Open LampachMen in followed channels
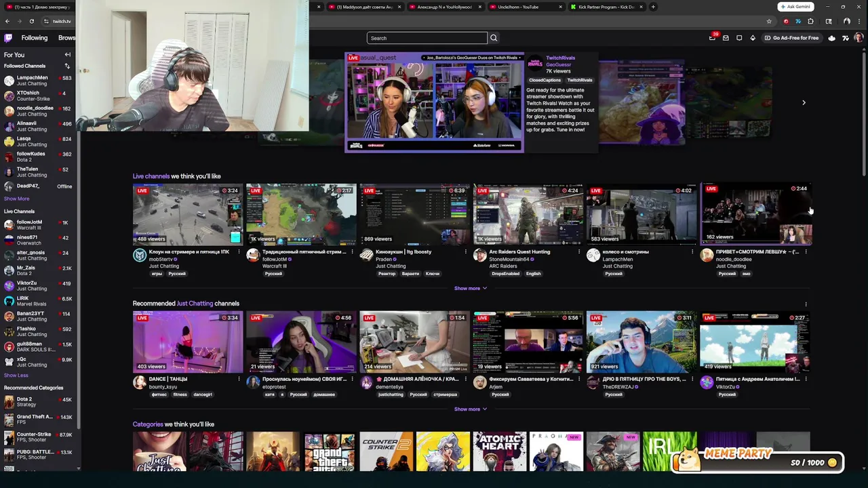 click(38, 81)
